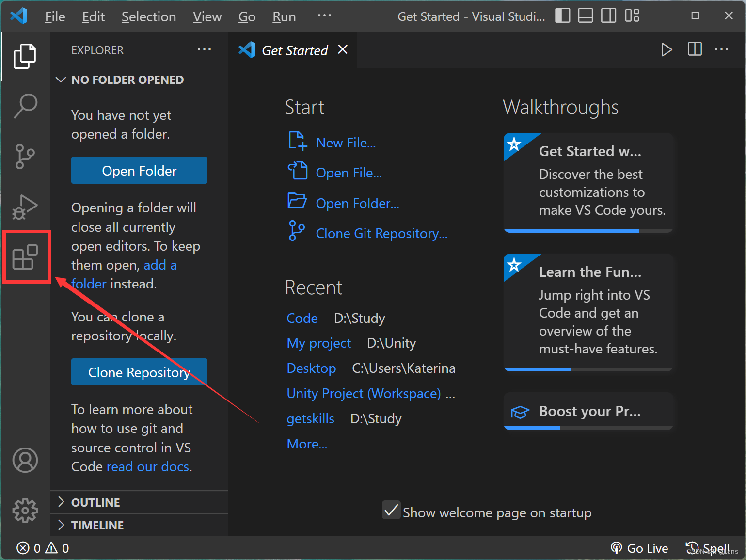Image resolution: width=746 pixels, height=560 pixels.
Task: Open the Run menu
Action: 284,16
